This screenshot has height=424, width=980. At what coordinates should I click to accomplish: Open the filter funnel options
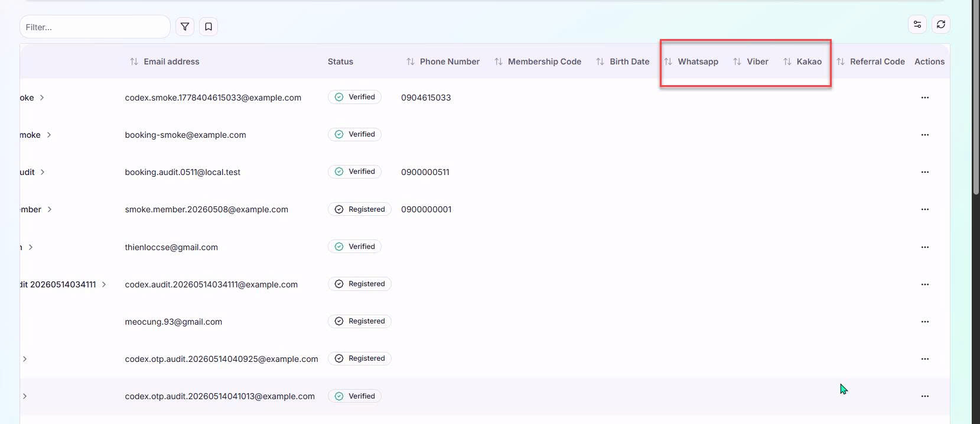pos(185,27)
